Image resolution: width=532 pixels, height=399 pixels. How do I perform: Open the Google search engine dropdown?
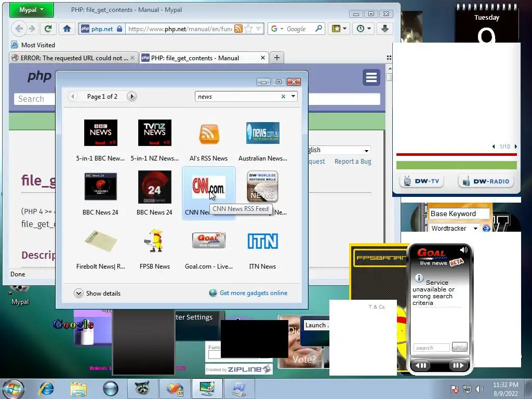click(277, 29)
